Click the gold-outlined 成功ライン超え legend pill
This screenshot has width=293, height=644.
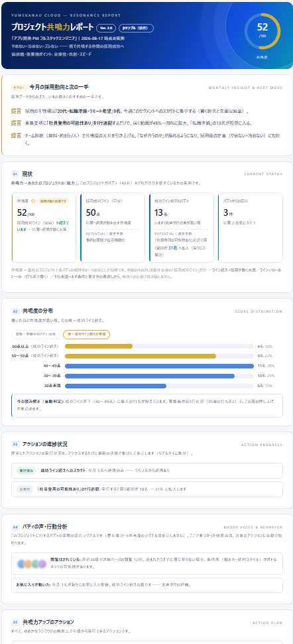(86, 335)
